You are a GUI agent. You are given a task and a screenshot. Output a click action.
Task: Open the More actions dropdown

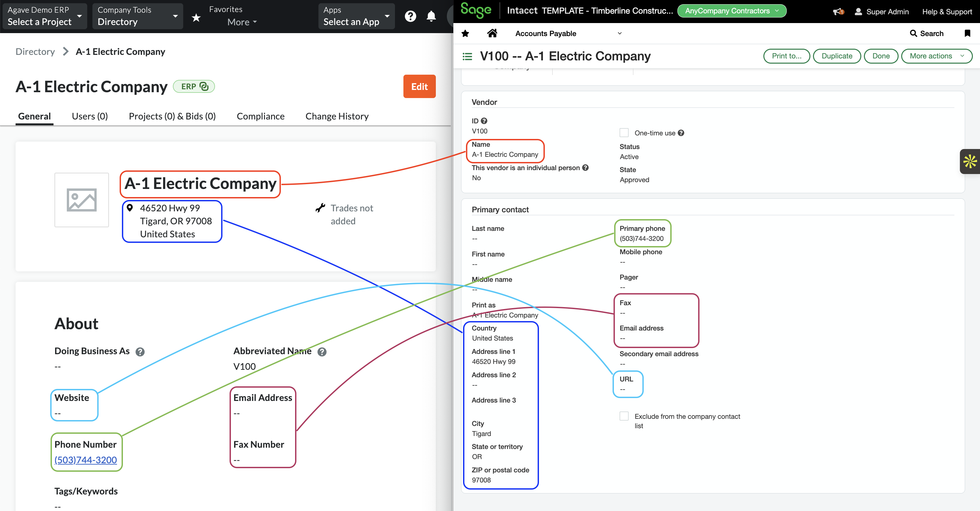point(937,56)
